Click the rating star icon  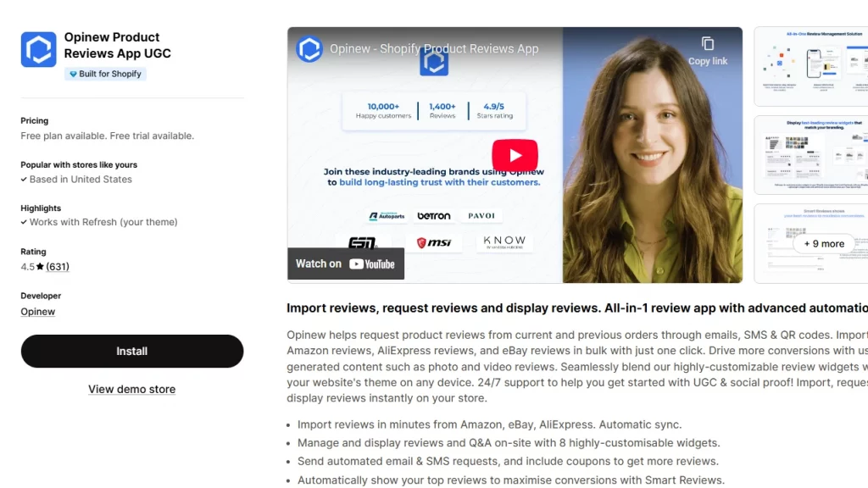[x=40, y=267]
